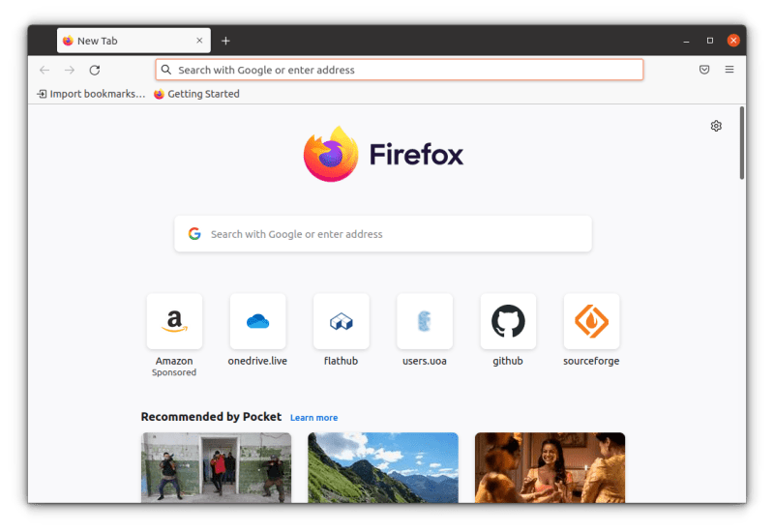
Task: Focus the page's Google search box
Action: [x=383, y=234]
